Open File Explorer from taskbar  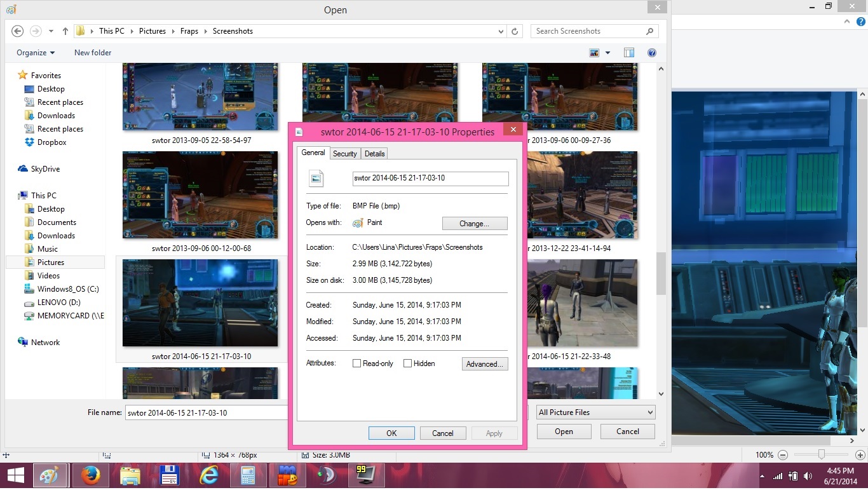130,475
